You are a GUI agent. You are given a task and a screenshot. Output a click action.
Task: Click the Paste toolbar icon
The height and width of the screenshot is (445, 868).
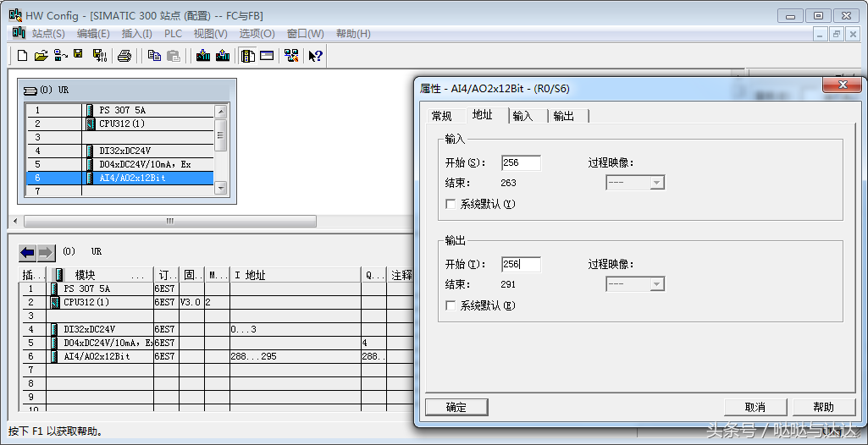click(174, 55)
